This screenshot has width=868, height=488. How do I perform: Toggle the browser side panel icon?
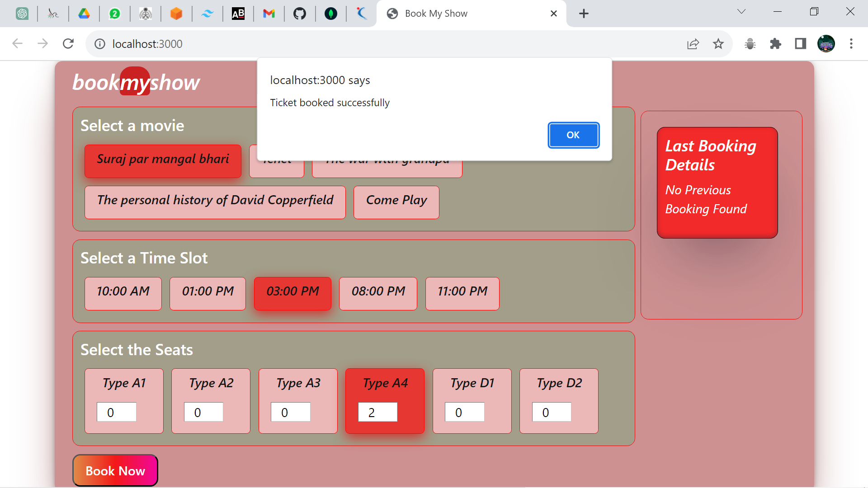801,44
